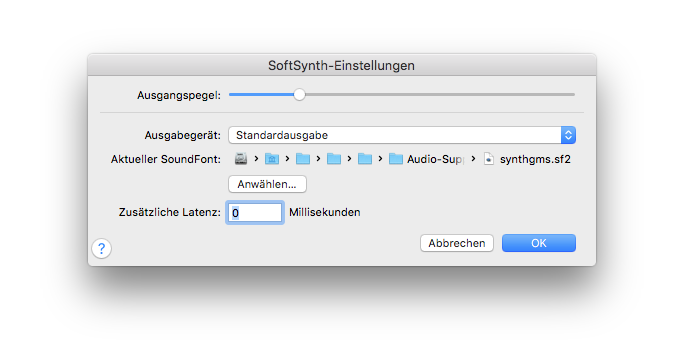Focus the Zusätzliche Latenz input field
This screenshot has width=695, height=361.
(255, 212)
